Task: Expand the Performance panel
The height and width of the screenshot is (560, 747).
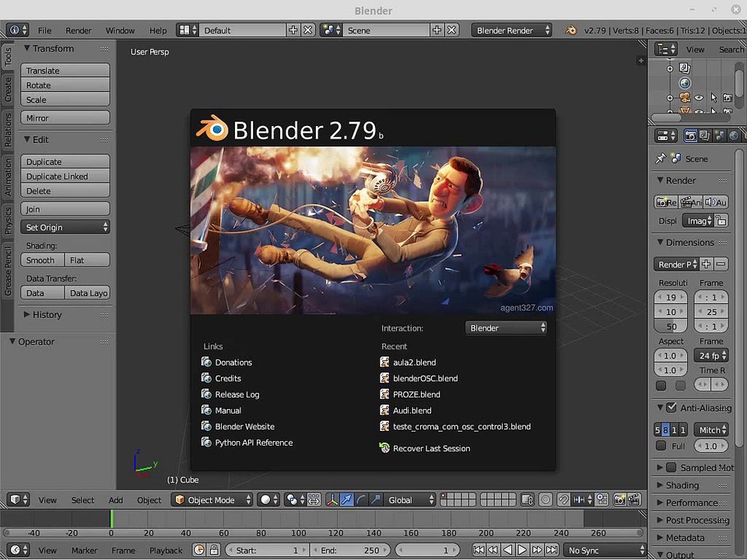Action: [687, 502]
